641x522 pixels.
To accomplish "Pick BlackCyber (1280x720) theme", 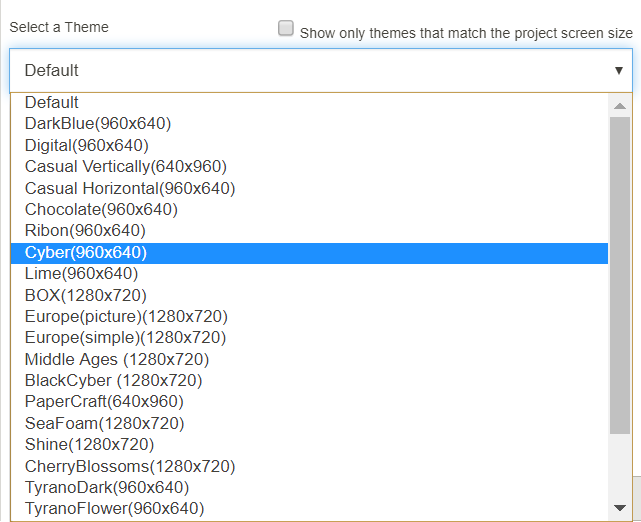I will pyautogui.click(x=309, y=381).
